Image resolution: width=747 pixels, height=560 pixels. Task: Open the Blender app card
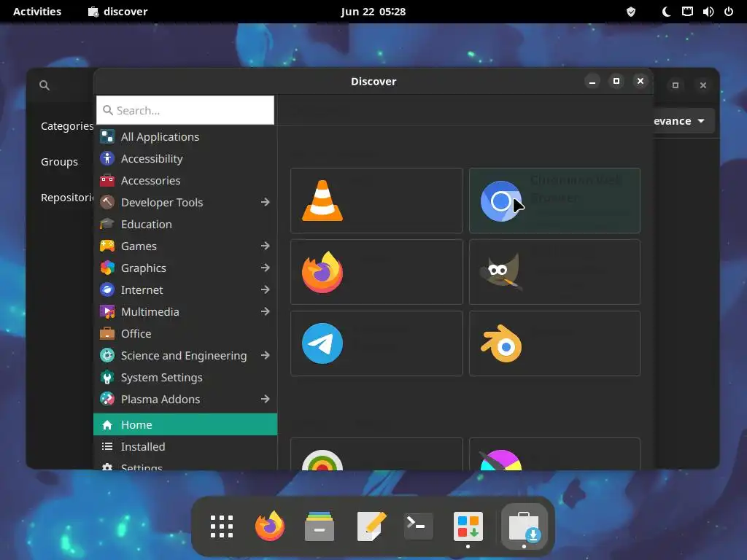pos(554,343)
